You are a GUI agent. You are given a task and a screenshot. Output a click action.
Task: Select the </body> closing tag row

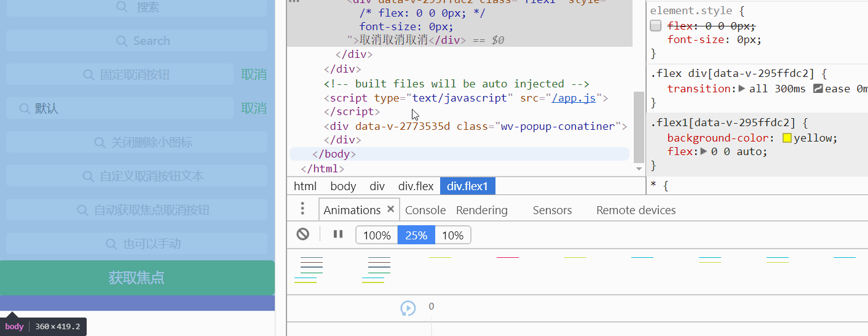click(459, 154)
